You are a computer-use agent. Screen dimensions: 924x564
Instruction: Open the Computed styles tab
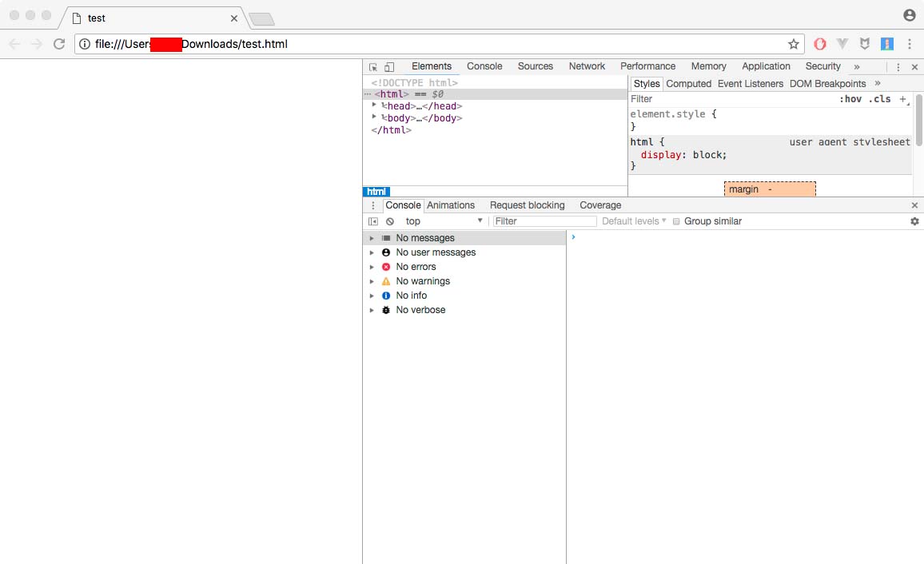[688, 84]
